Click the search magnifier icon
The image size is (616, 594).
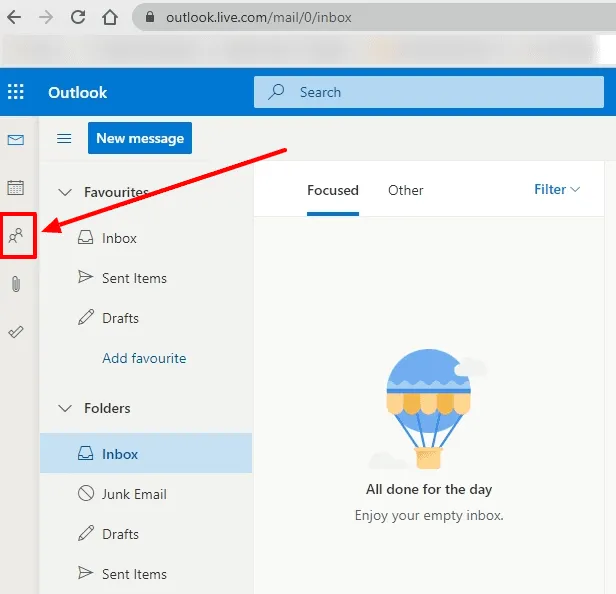(x=276, y=92)
